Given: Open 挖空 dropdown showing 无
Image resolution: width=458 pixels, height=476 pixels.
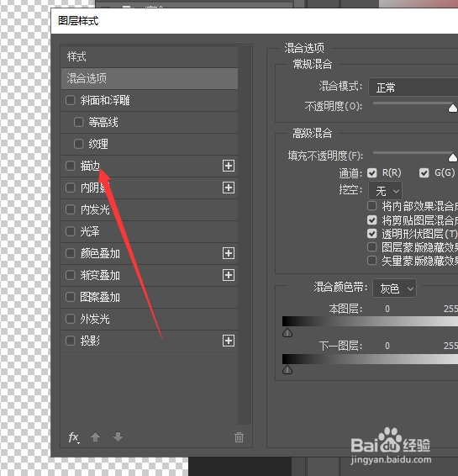Looking at the screenshot, I should point(385,191).
